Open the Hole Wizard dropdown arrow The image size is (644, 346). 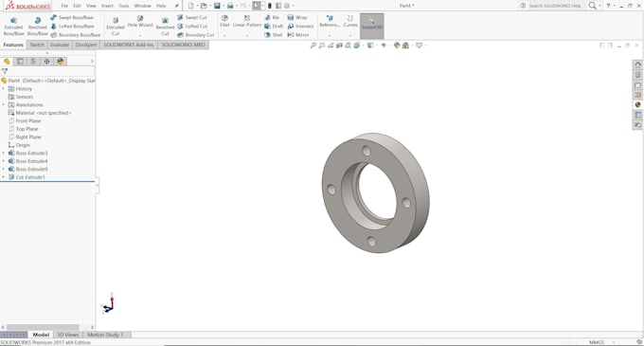coord(140,35)
